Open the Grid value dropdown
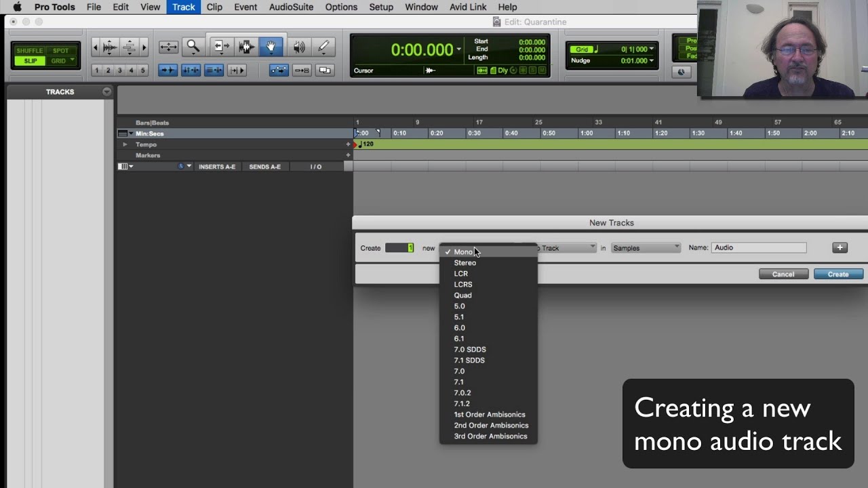 [652, 49]
